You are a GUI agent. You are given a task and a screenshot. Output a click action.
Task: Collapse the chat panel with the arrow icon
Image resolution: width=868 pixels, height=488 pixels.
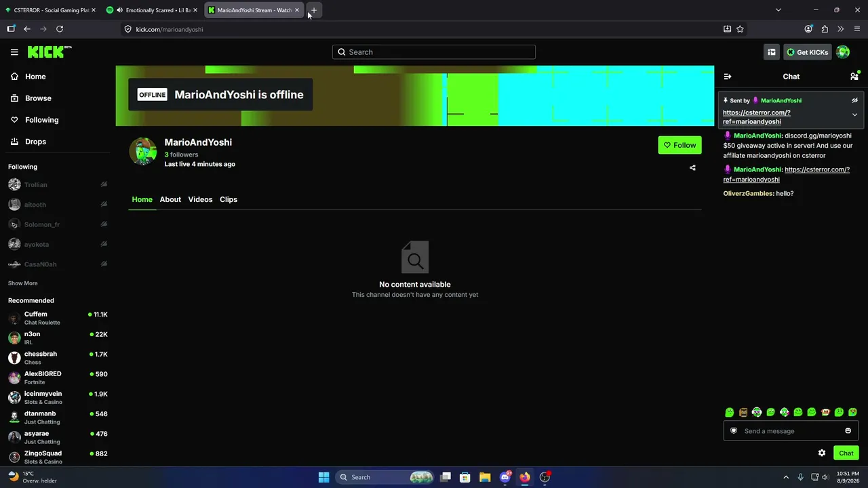point(728,77)
